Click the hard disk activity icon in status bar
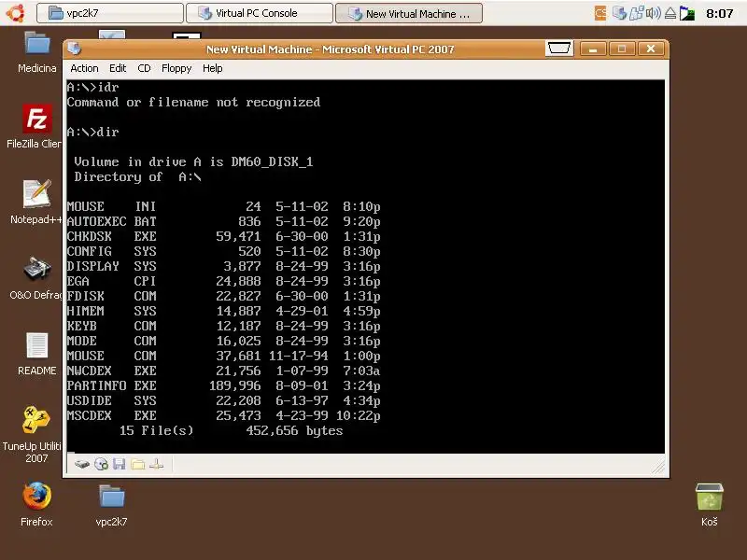This screenshot has height=560, width=747. 82,464
